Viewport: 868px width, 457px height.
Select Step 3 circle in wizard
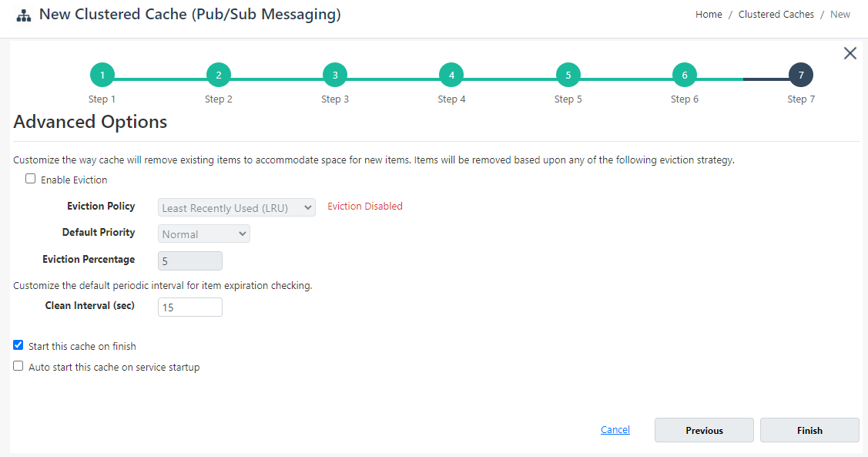pyautogui.click(x=335, y=75)
